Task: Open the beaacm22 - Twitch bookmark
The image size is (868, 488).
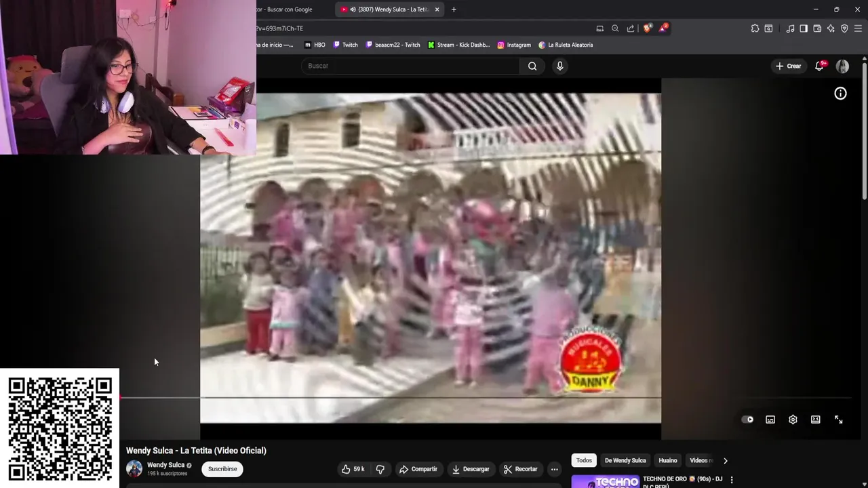Action: pos(393,45)
